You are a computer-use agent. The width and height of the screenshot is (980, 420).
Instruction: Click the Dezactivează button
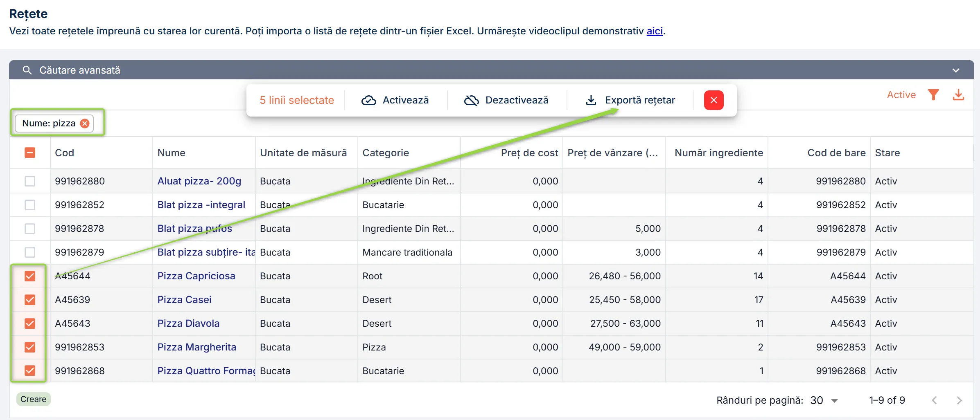tap(506, 100)
